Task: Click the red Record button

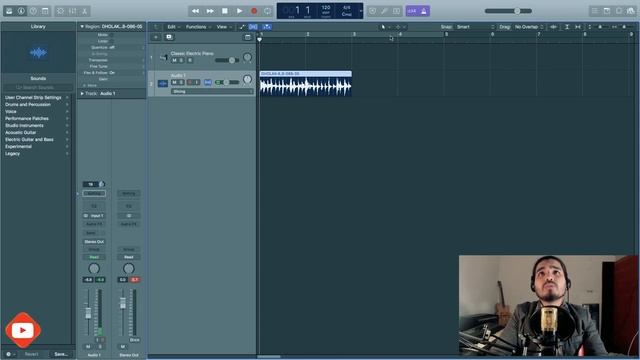Action: pos(254,11)
